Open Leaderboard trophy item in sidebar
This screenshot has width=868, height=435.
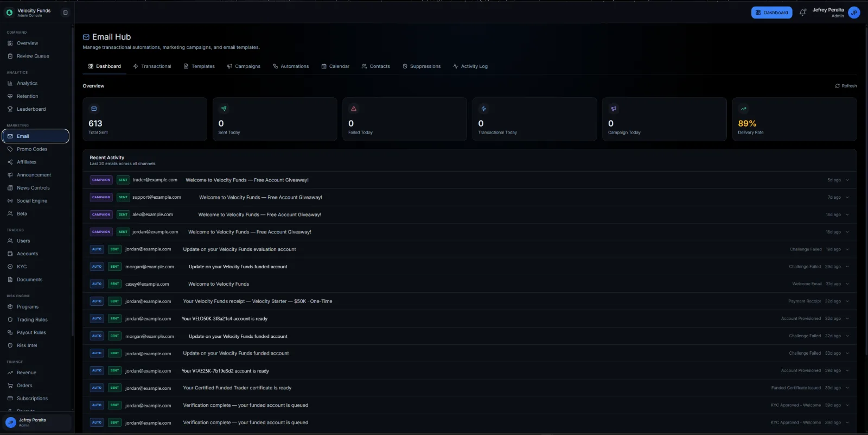(36, 109)
